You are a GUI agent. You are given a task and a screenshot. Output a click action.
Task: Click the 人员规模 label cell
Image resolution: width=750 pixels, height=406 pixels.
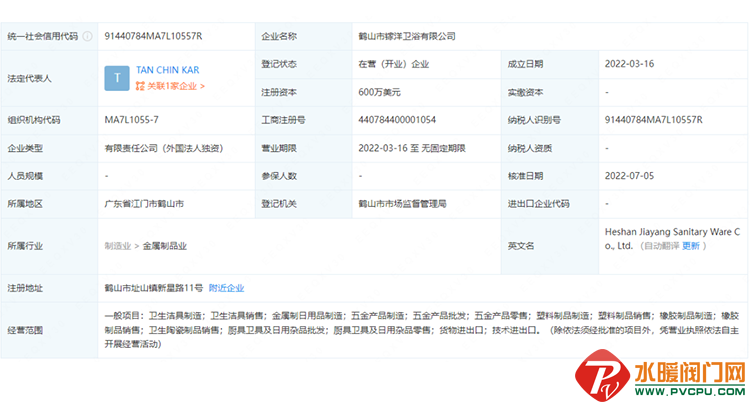click(x=49, y=176)
